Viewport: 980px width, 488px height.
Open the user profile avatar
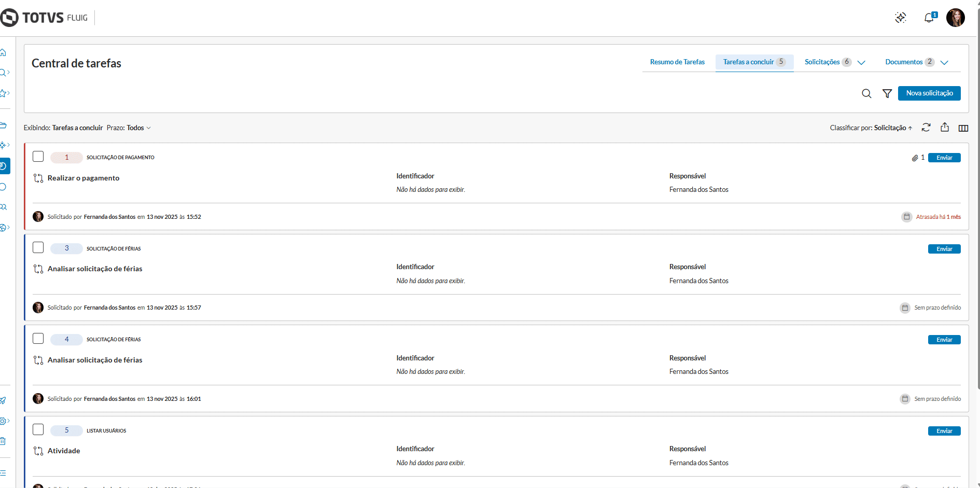(x=955, y=18)
